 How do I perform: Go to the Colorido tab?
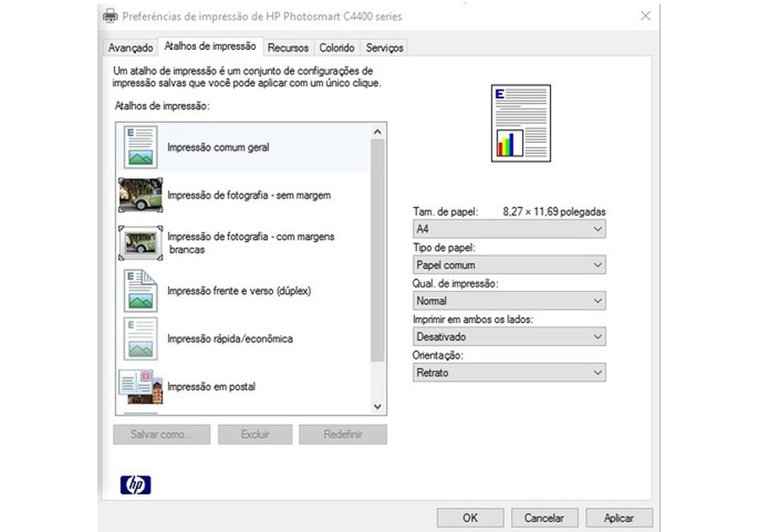click(337, 48)
